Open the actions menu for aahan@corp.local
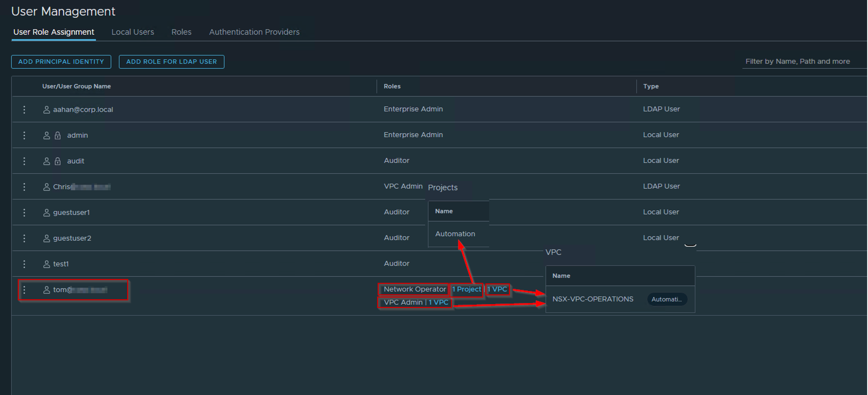868x395 pixels. pyautogui.click(x=24, y=110)
